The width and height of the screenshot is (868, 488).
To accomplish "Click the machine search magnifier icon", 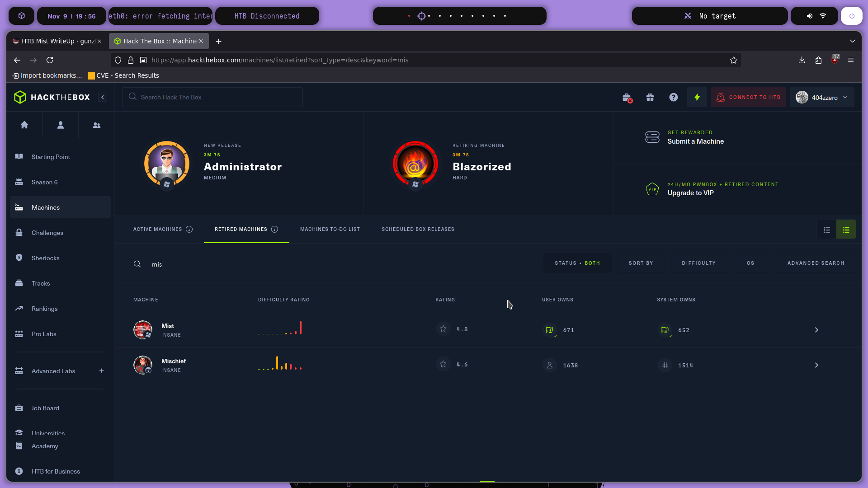I will coord(137,264).
